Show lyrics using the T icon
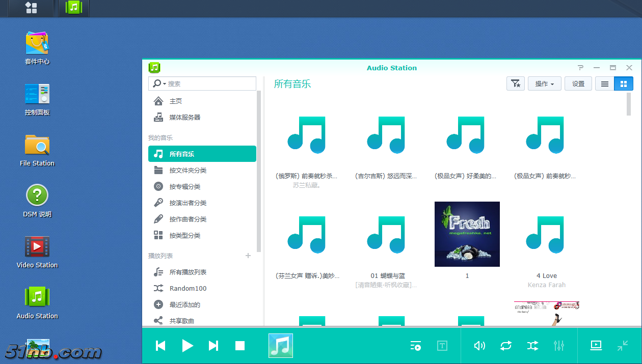This screenshot has height=364, width=642. click(x=442, y=346)
